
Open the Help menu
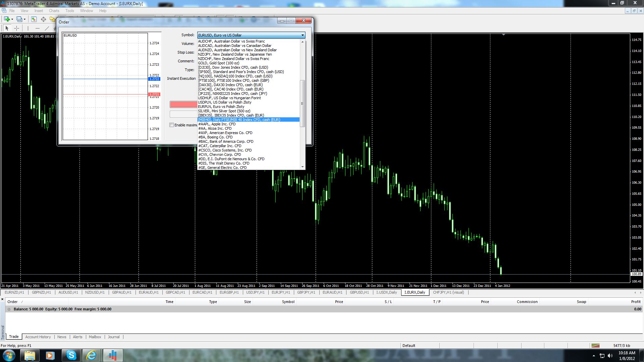(103, 11)
